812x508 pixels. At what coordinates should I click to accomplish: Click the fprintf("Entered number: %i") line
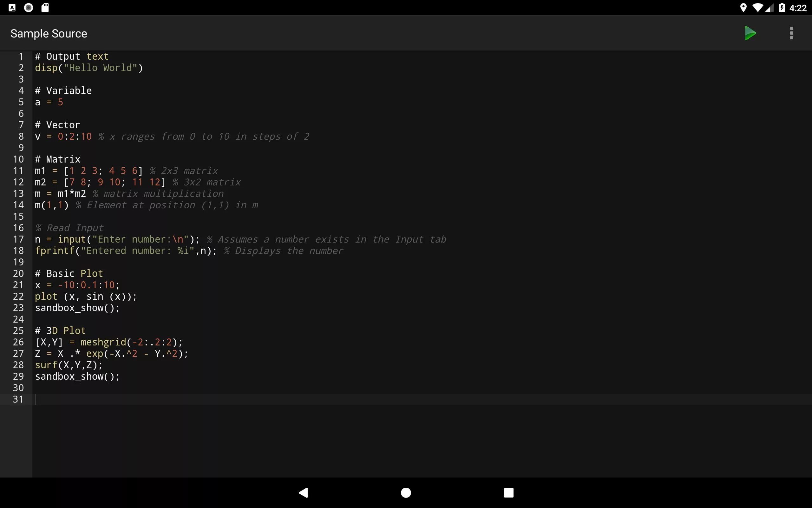pyautogui.click(x=126, y=251)
